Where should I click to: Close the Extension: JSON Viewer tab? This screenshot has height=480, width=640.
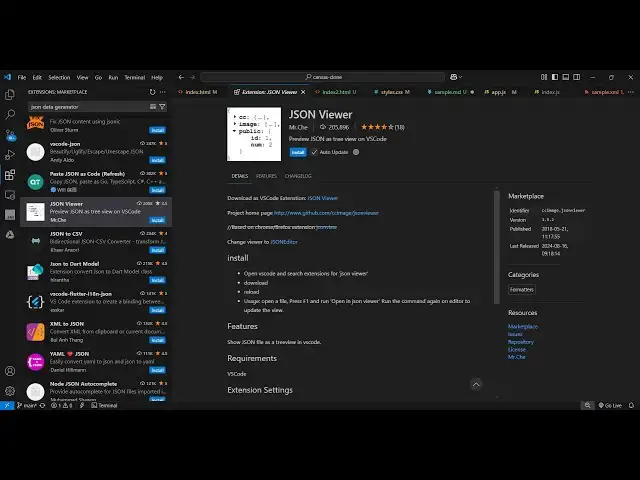pos(303,92)
